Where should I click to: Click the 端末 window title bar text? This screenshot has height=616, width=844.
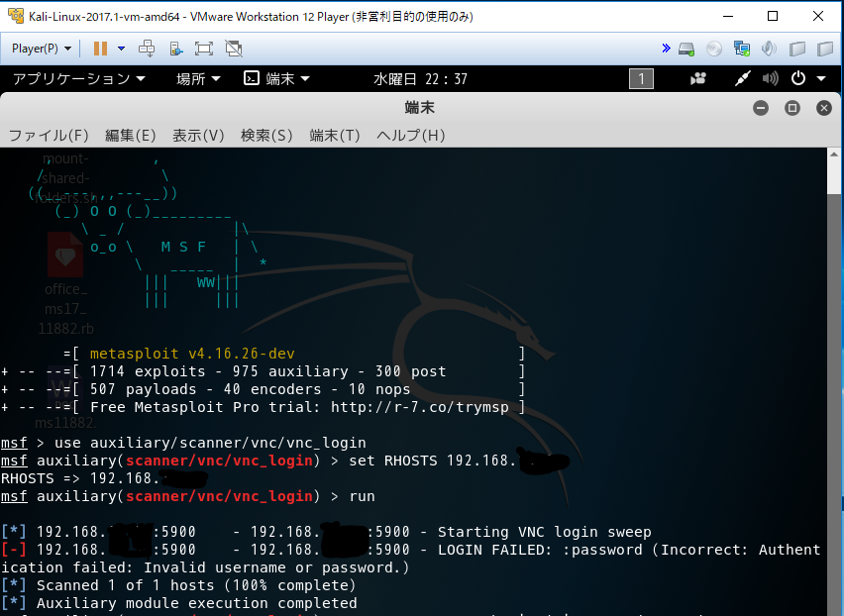coord(419,108)
